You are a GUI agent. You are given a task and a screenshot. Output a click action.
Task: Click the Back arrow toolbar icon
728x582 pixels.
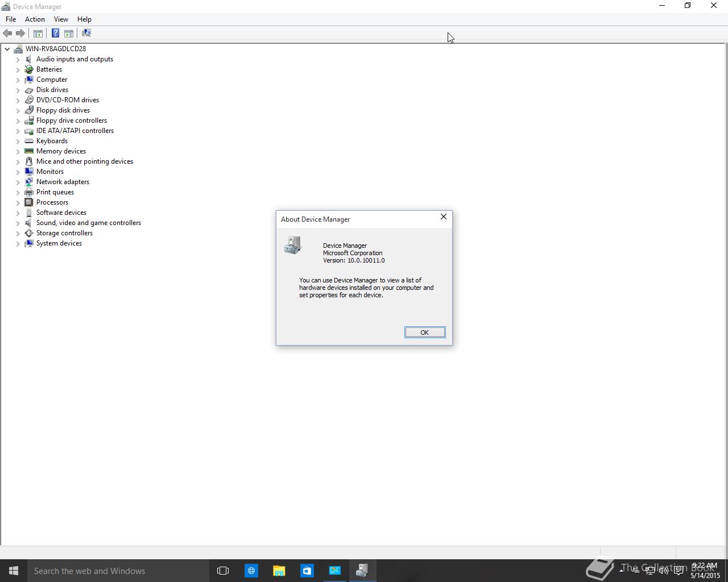click(x=7, y=33)
